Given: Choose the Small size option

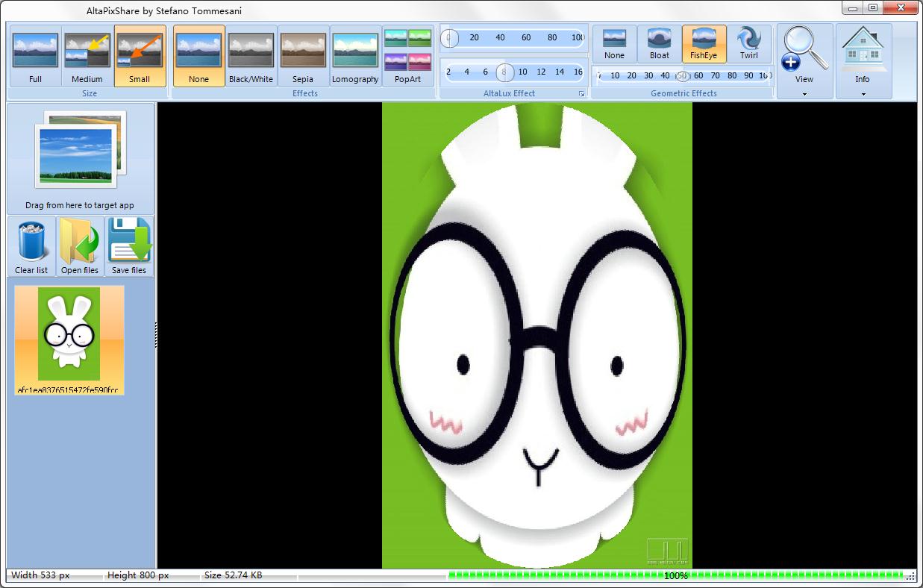Looking at the screenshot, I should (x=140, y=57).
